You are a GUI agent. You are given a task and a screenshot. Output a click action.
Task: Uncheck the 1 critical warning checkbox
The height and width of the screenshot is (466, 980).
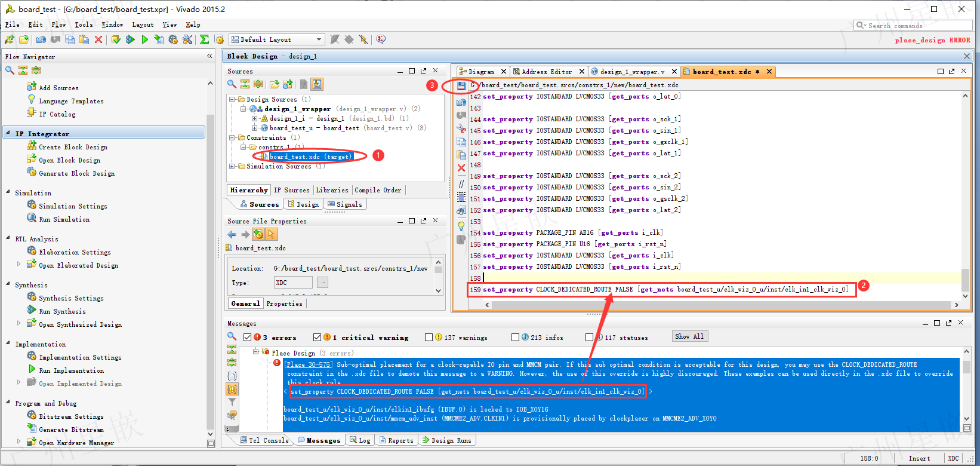pos(318,338)
